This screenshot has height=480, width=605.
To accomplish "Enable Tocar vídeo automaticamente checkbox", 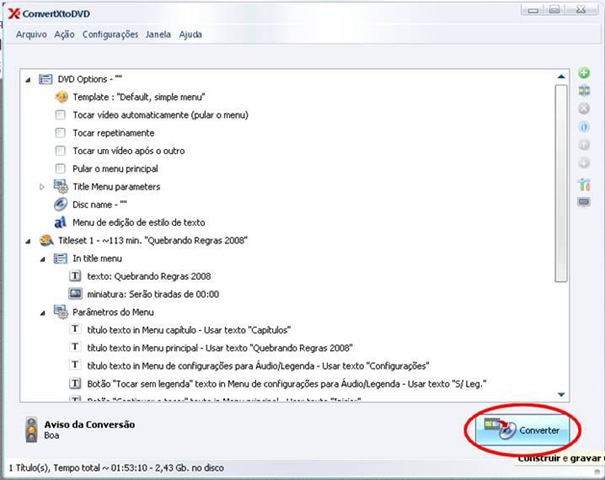I will [60, 115].
